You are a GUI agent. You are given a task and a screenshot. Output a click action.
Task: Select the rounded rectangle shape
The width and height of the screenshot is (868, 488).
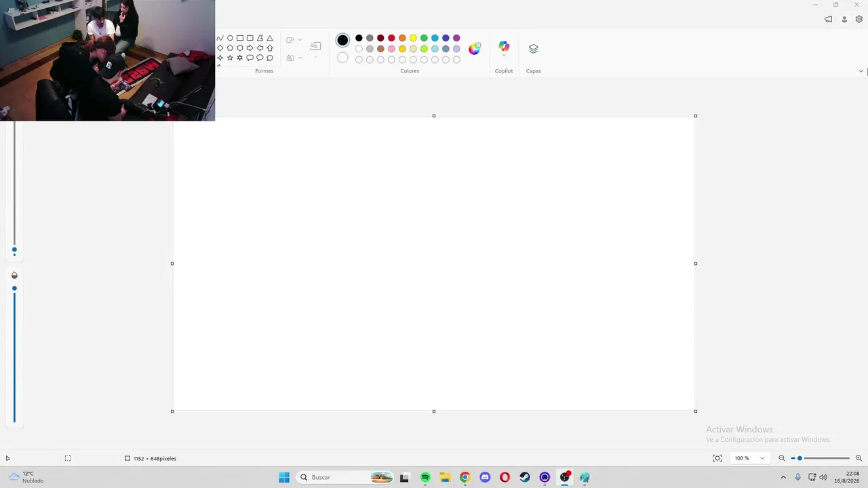pos(250,39)
